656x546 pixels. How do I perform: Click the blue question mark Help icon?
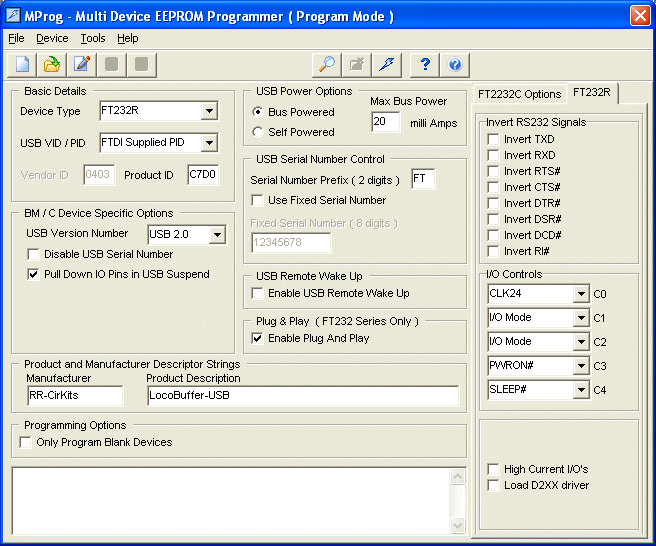[425, 65]
